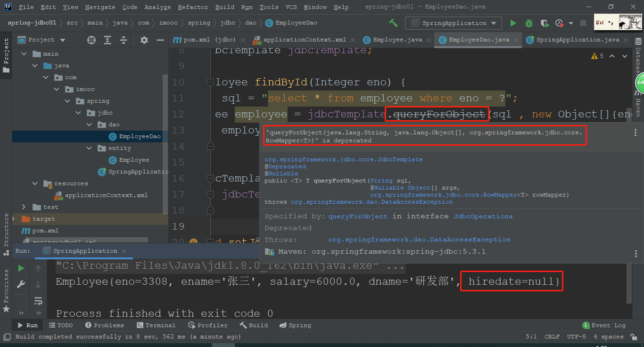Collapse the imooc package node

coord(57,89)
